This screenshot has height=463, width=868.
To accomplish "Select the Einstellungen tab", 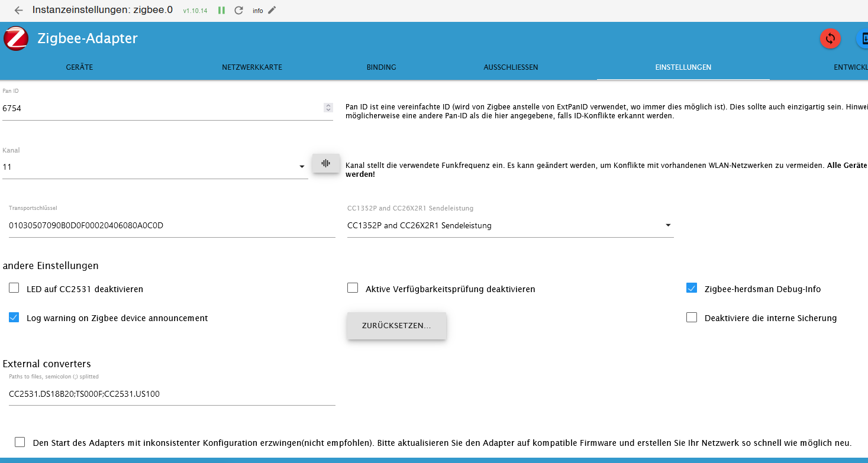I will click(683, 67).
